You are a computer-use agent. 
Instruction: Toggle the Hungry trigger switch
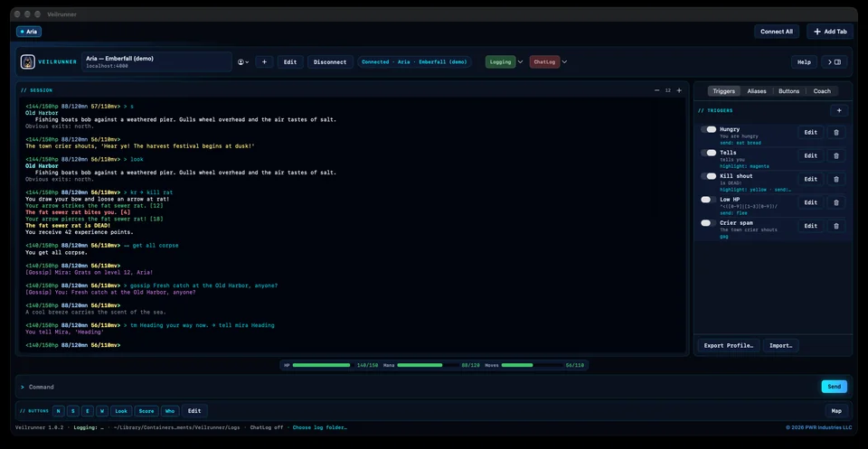pos(709,129)
